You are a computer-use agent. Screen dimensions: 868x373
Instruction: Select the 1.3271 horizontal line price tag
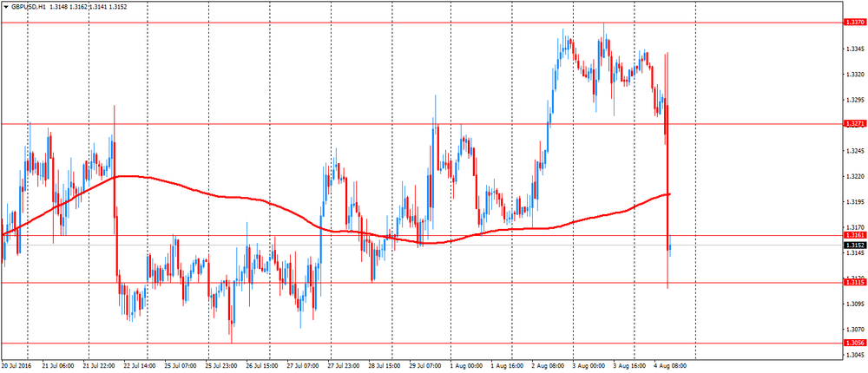pyautogui.click(x=853, y=124)
